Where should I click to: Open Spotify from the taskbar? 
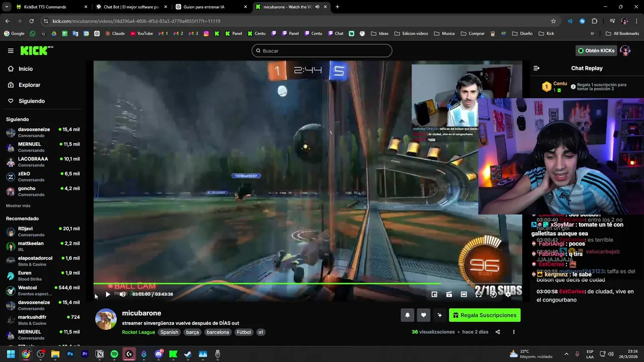pyautogui.click(x=114, y=354)
